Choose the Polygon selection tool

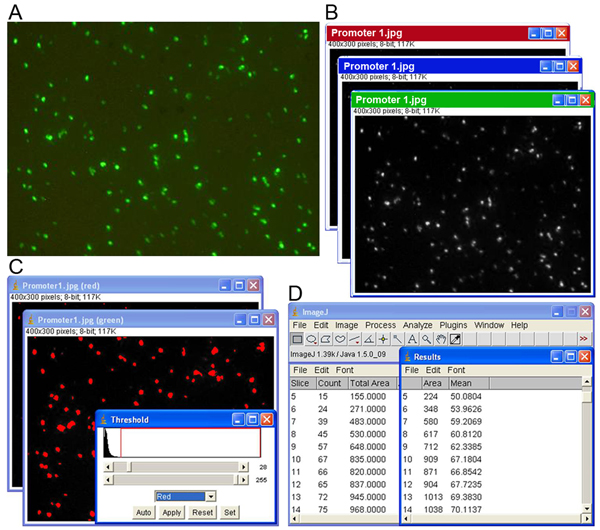(x=325, y=340)
